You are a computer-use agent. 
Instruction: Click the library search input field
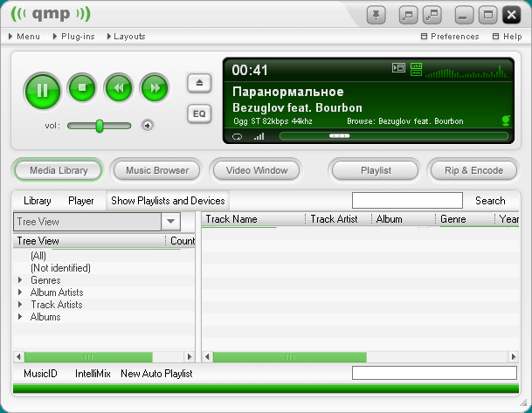coord(406,201)
